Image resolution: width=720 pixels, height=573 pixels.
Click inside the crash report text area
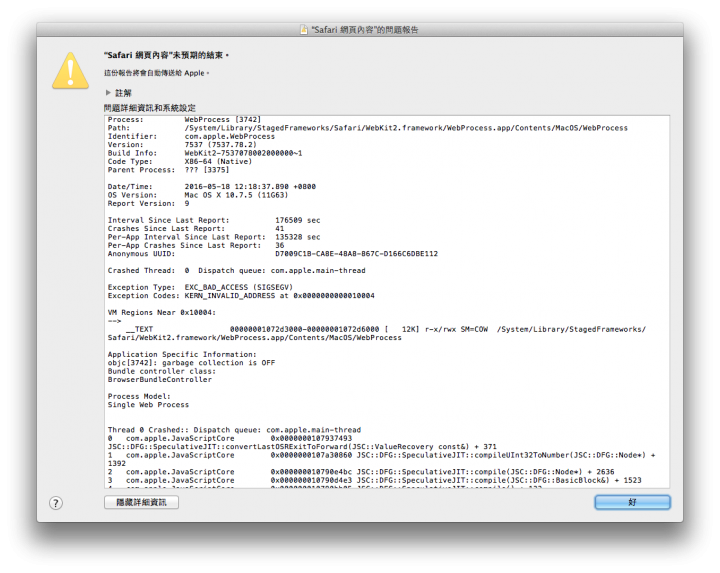pyautogui.click(x=387, y=302)
